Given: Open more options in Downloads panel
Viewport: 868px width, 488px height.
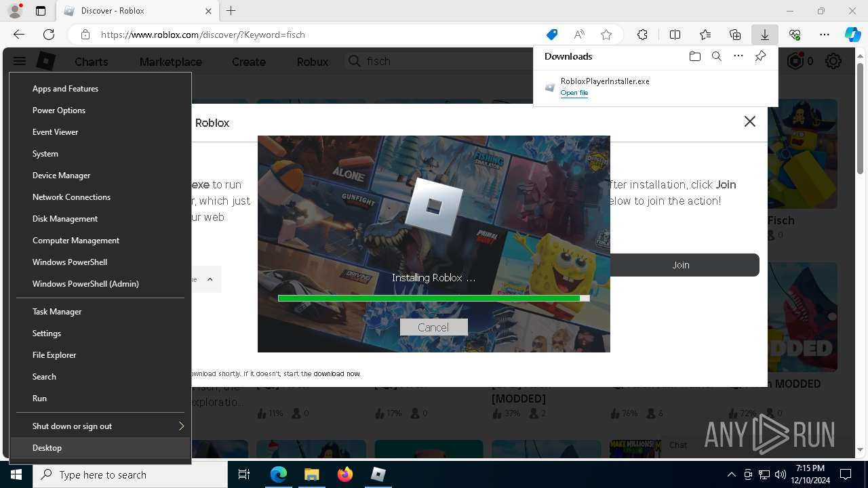Looking at the screenshot, I should [738, 56].
